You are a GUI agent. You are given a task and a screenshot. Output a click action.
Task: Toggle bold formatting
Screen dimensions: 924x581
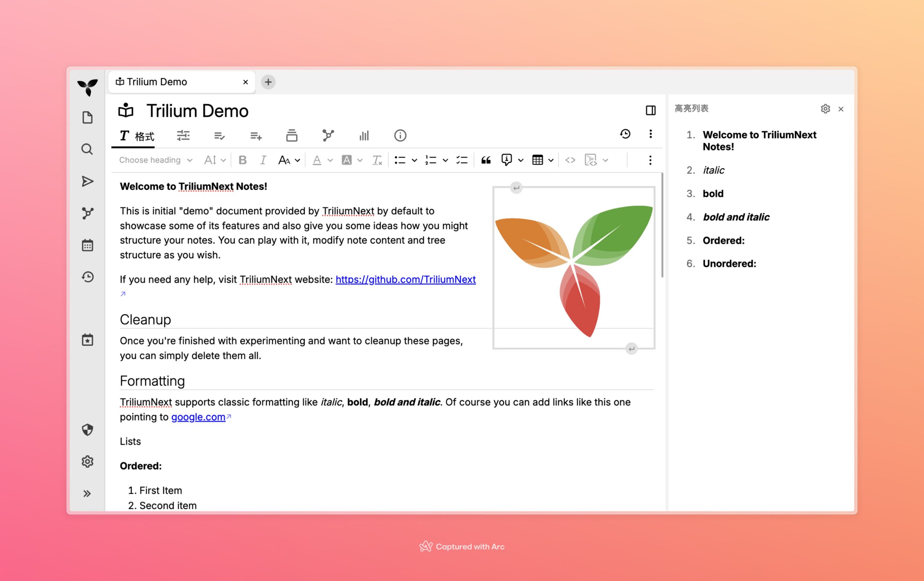click(243, 160)
